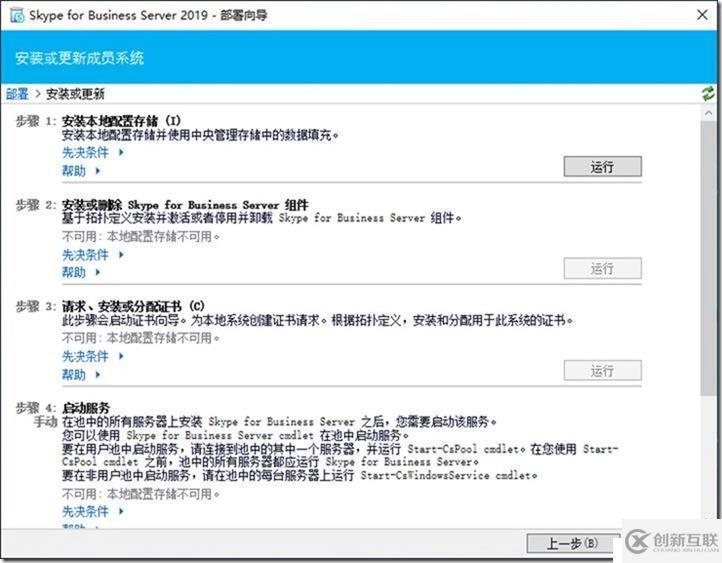This screenshot has height=563, width=722.
Task: Click the Skype deployment wizard title icon
Action: (x=17, y=16)
